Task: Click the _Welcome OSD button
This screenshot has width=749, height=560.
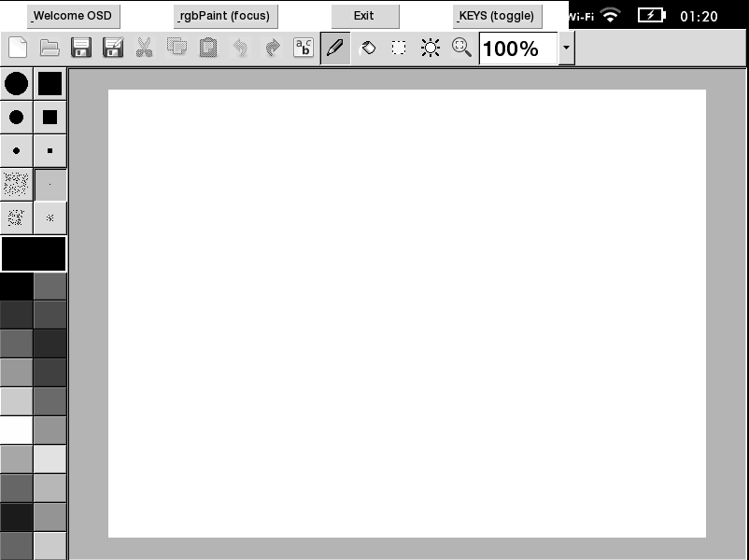Action: (74, 16)
